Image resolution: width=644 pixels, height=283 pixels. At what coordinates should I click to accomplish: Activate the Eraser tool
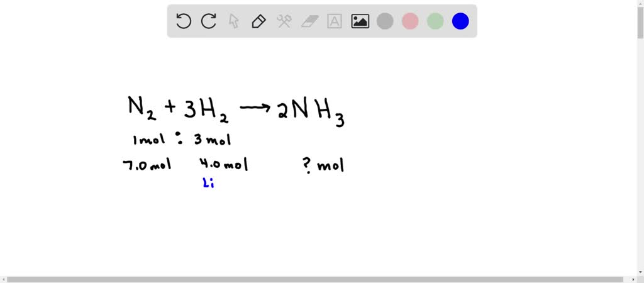pyautogui.click(x=310, y=21)
